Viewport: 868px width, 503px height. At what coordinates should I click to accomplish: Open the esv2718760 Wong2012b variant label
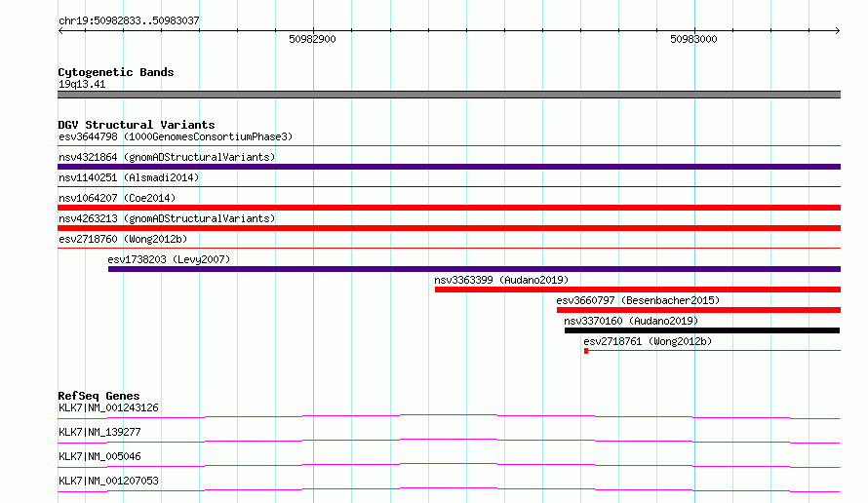tap(123, 239)
